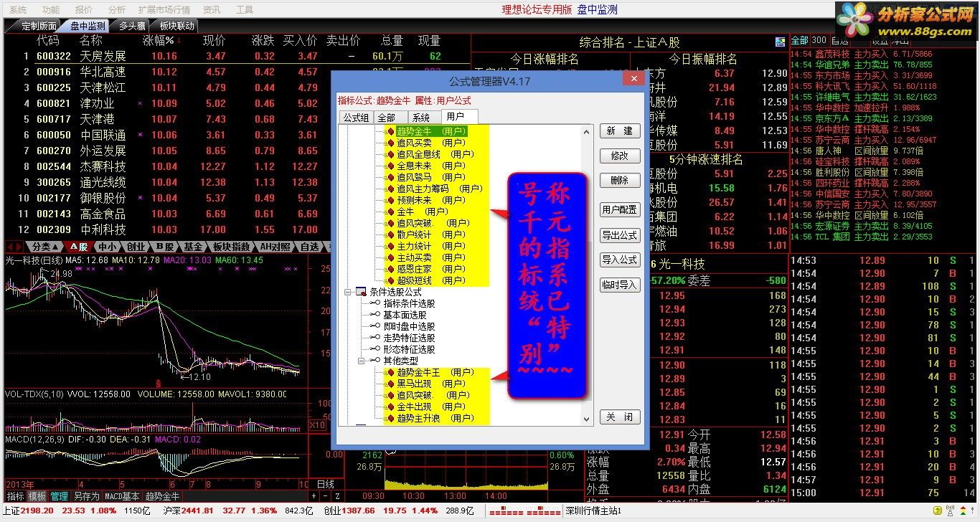Click the 趋势金牛 formula diamond icon
The height and width of the screenshot is (522, 980).
click(390, 131)
